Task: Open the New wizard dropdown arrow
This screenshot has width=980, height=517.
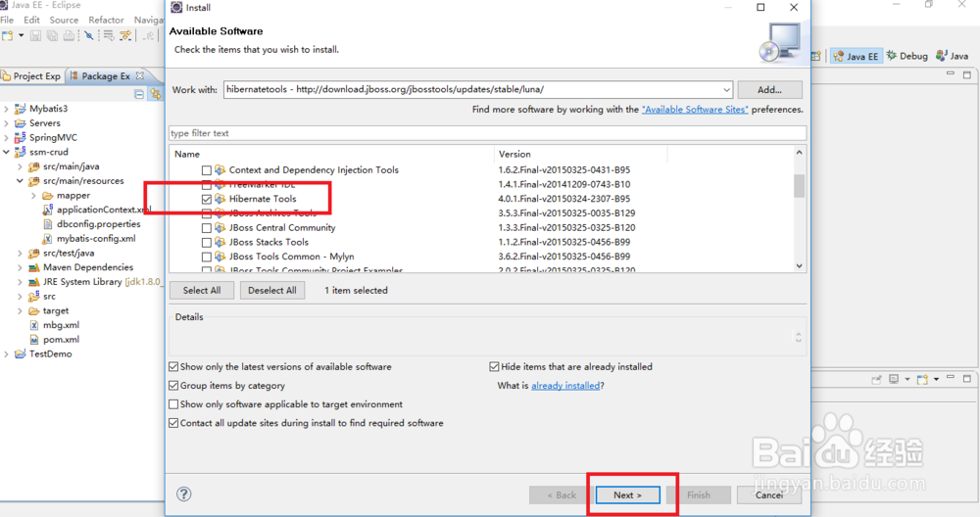Action: point(21,35)
